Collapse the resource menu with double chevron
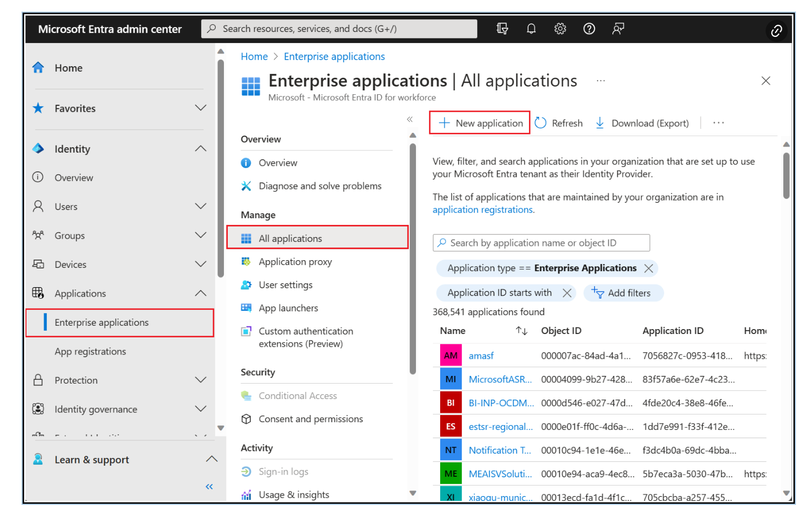The height and width of the screenshot is (517, 812). 410,119
